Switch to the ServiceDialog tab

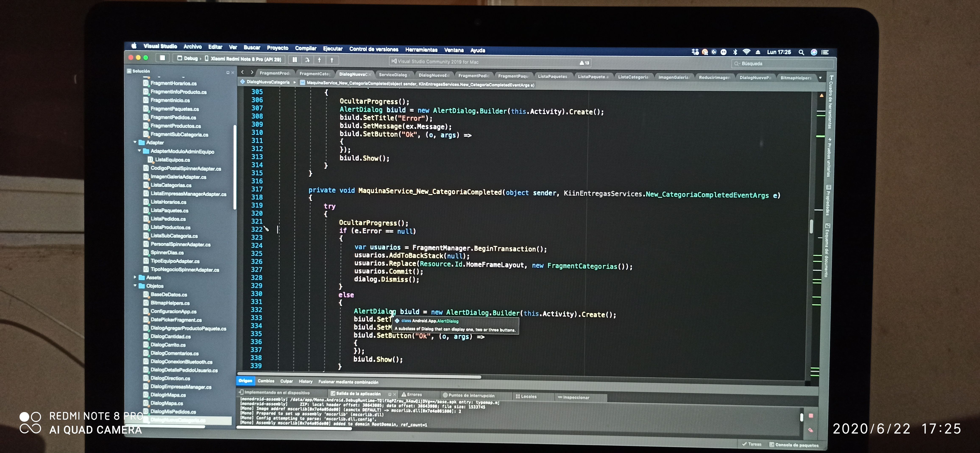click(393, 75)
